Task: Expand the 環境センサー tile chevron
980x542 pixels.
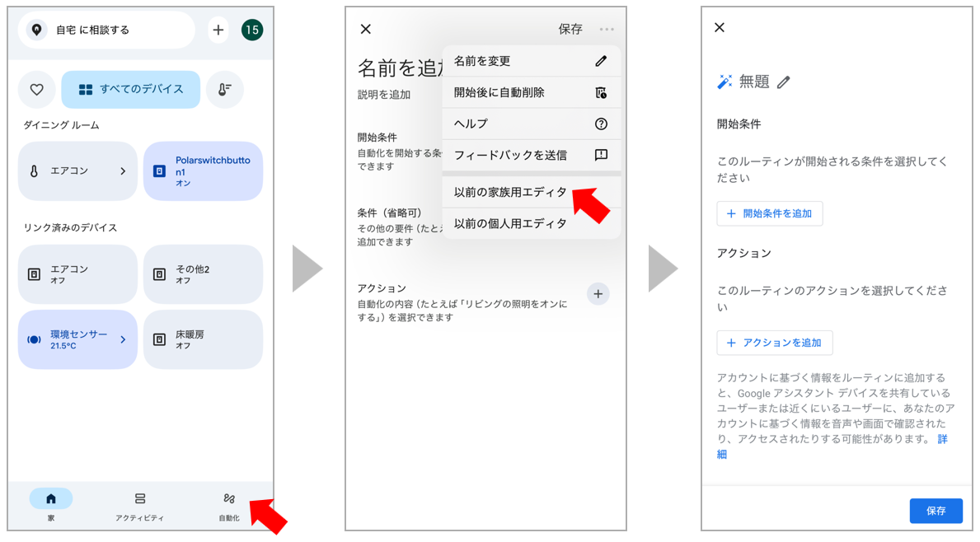Action: tap(123, 339)
